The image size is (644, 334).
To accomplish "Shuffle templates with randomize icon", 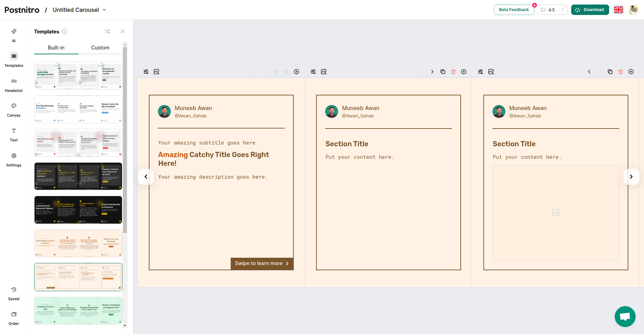I will click(107, 31).
